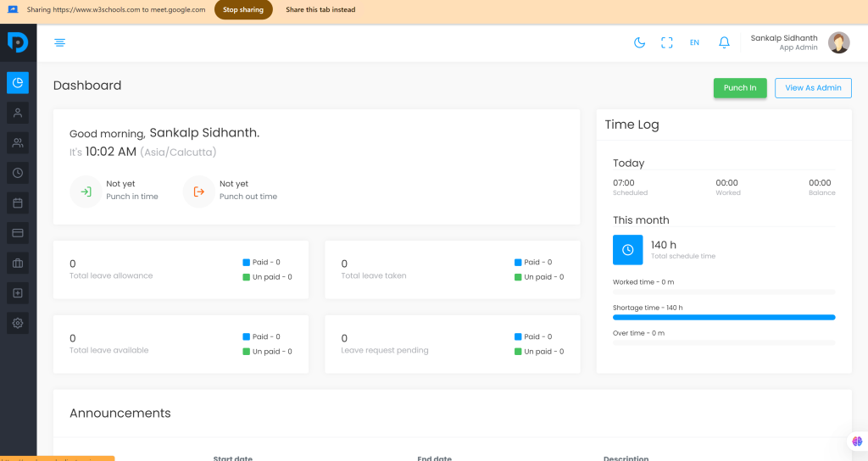Viewport: 868px width, 461px height.
Task: Click the Stop sharing button
Action: tap(243, 10)
